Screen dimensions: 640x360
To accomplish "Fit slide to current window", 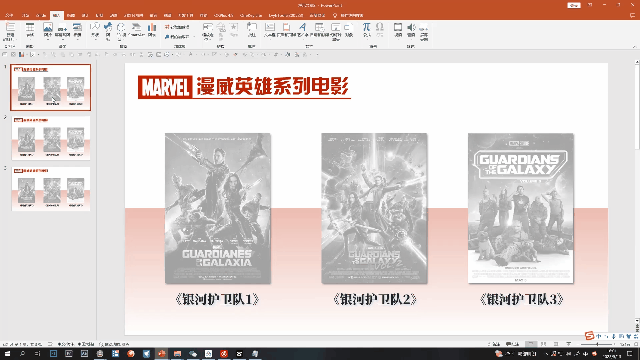I will click(x=636, y=344).
